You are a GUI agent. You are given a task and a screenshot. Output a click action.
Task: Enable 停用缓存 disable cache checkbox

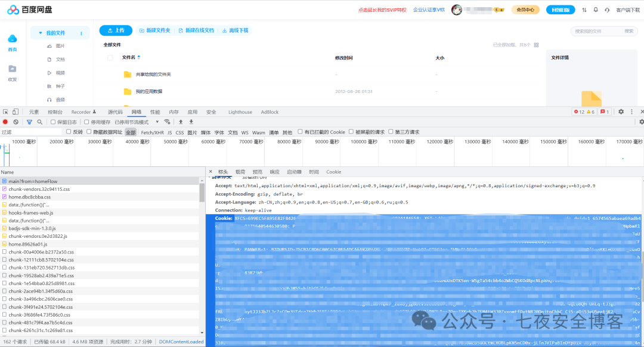pos(86,122)
